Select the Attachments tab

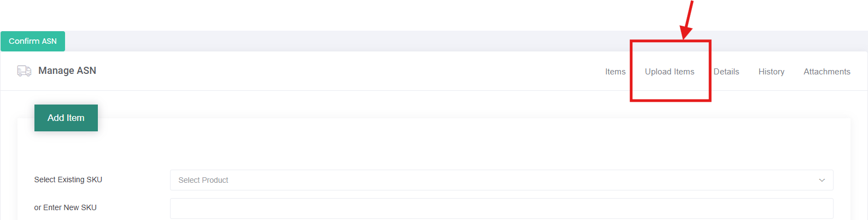click(826, 72)
